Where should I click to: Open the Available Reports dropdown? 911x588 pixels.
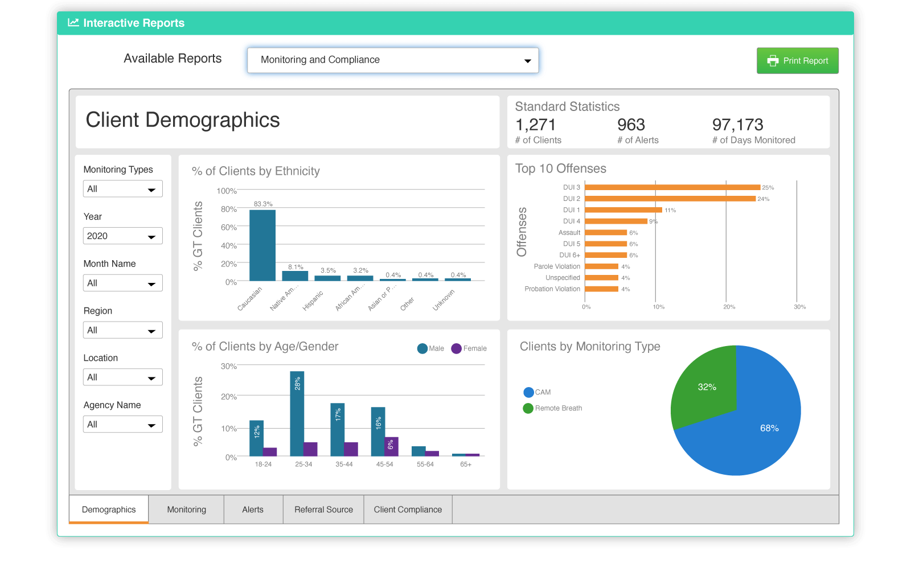coord(393,60)
